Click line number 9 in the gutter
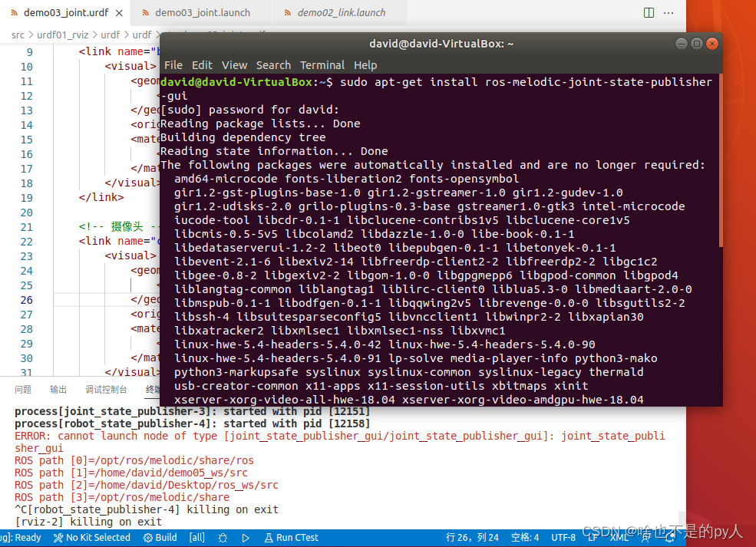 pos(29,52)
